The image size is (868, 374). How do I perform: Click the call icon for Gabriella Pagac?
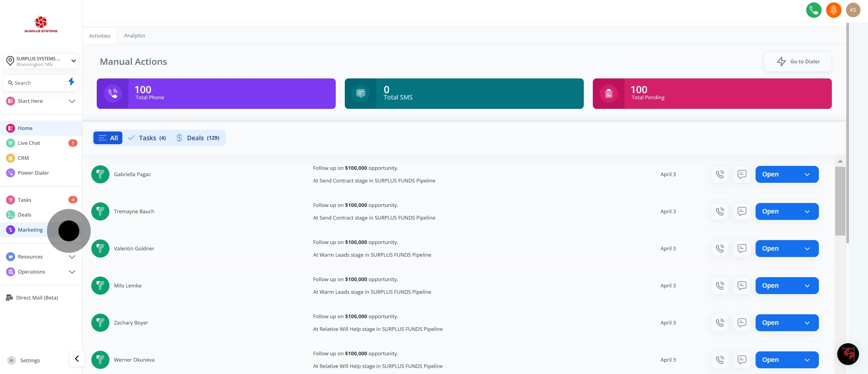click(x=720, y=174)
